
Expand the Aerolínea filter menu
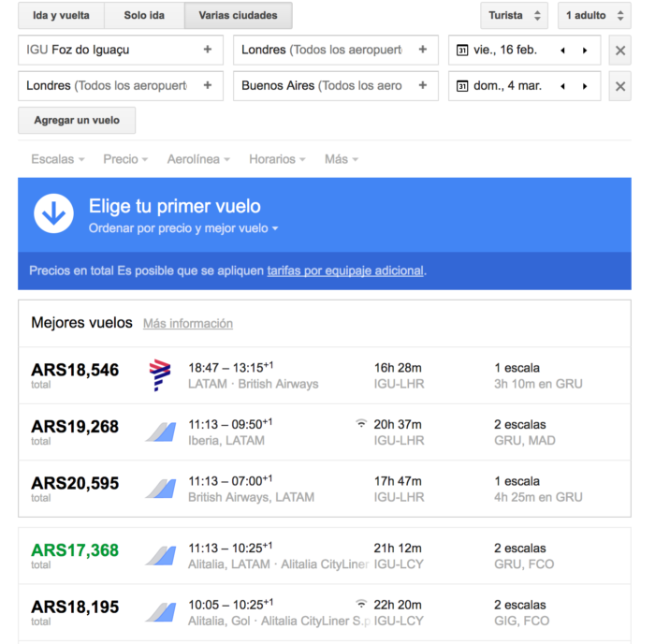pos(198,159)
